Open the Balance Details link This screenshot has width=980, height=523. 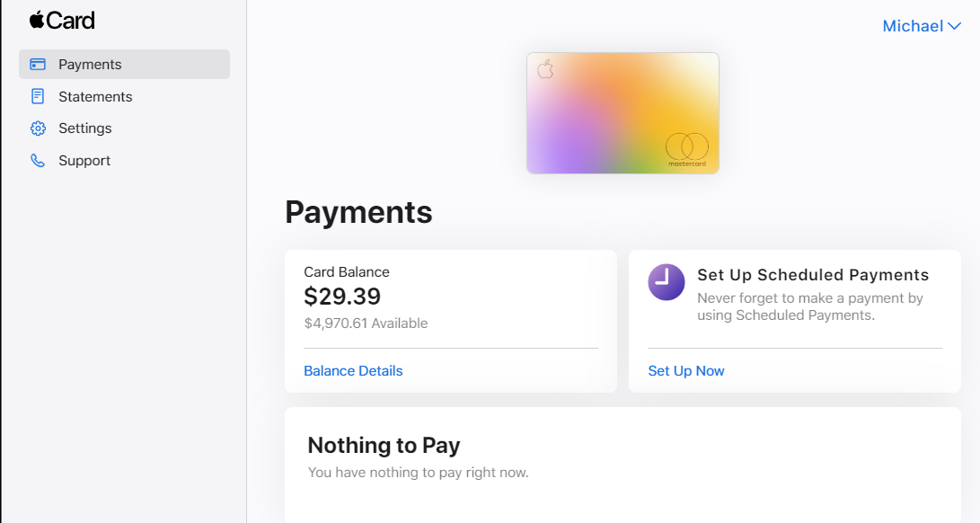[353, 371]
